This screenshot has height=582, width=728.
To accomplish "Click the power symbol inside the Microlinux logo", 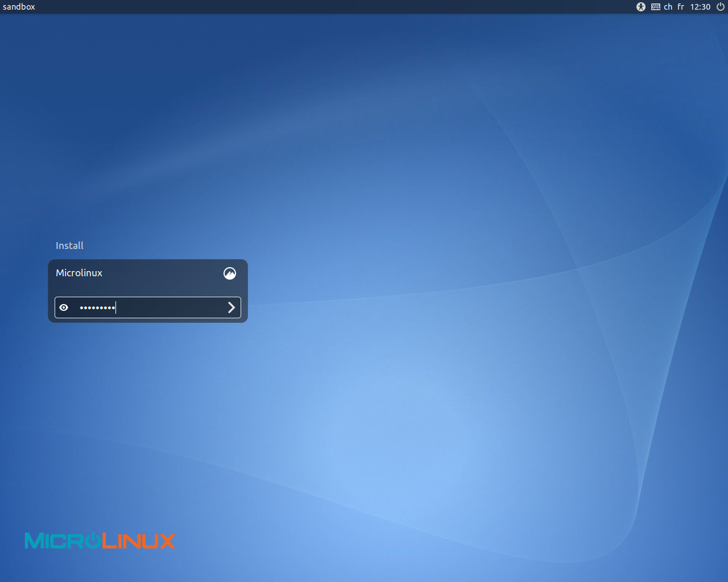I will pos(93,540).
